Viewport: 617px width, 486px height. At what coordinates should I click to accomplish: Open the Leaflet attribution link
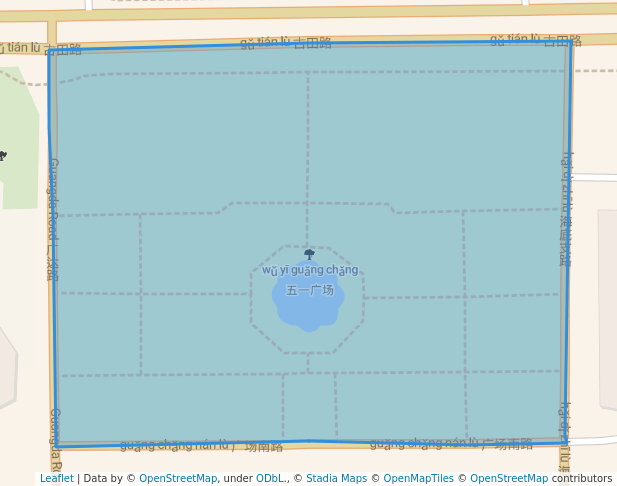point(56,478)
